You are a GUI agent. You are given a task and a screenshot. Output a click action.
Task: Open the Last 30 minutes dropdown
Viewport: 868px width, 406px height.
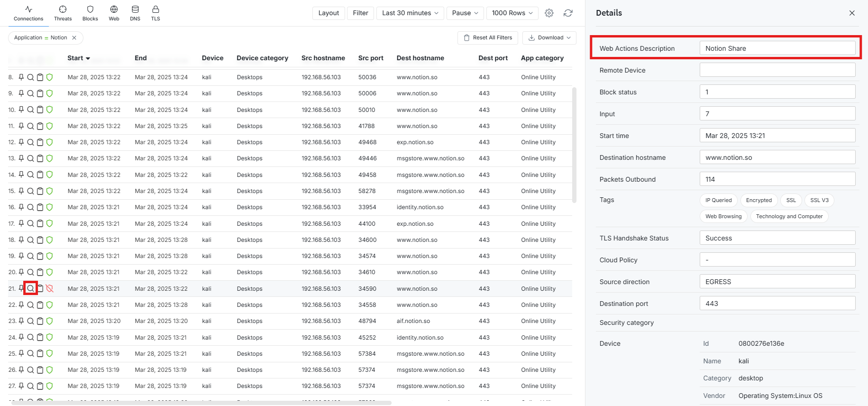[x=410, y=13]
